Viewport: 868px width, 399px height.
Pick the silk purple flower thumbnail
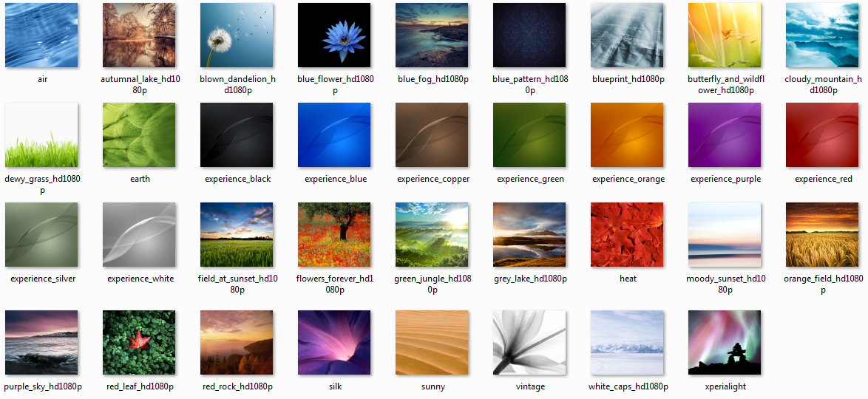(334, 343)
